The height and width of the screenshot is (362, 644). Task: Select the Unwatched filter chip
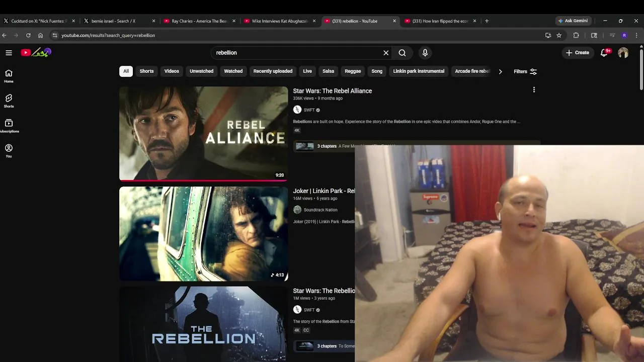click(201, 71)
